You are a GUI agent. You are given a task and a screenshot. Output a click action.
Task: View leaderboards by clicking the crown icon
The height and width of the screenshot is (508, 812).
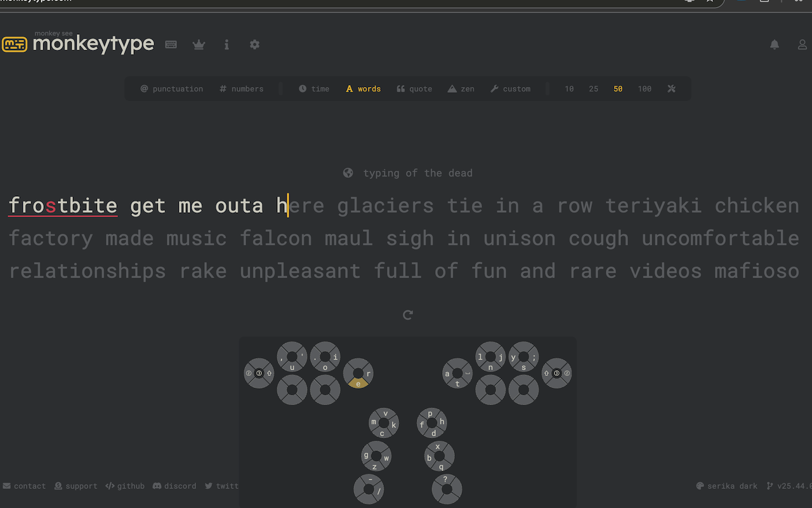(x=199, y=44)
